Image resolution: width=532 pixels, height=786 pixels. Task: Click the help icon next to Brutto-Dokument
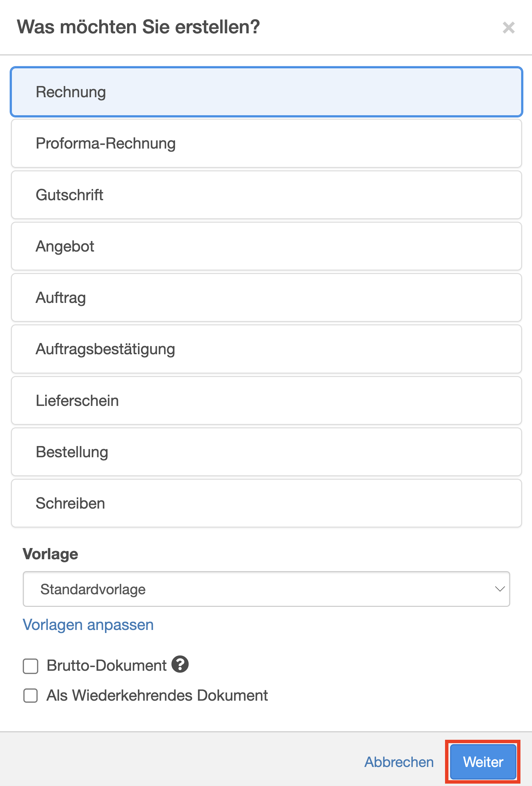[x=180, y=664]
